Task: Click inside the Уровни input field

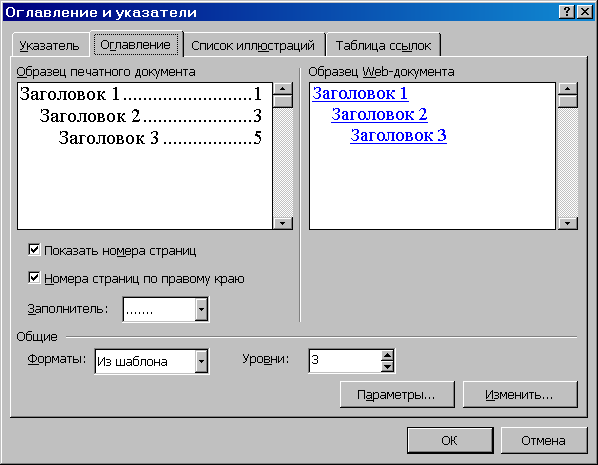Action: [345, 360]
